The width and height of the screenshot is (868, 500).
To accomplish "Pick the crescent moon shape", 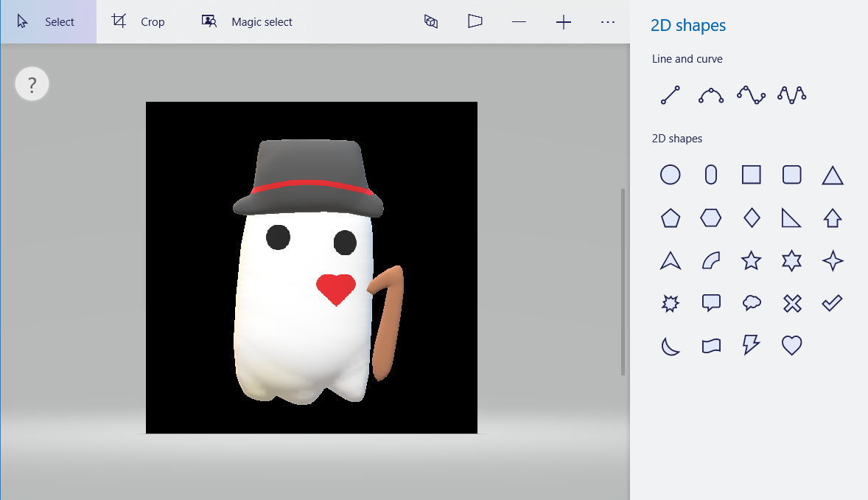I will pos(670,345).
